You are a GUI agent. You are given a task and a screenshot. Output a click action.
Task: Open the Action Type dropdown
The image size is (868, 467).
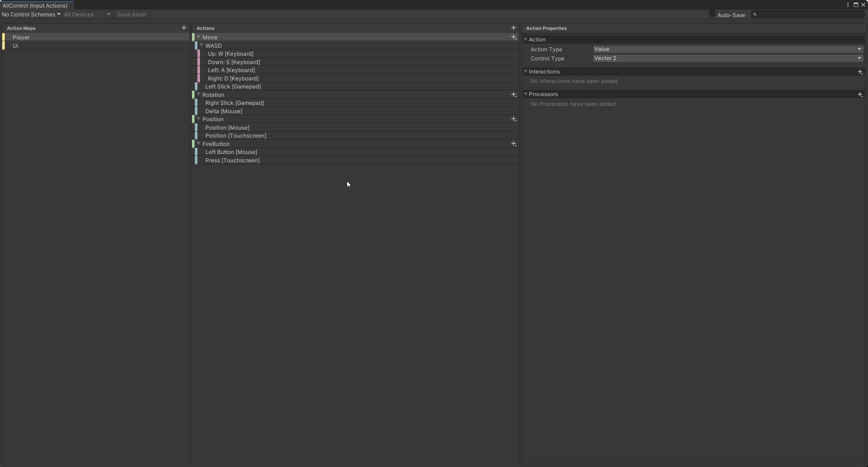click(727, 49)
